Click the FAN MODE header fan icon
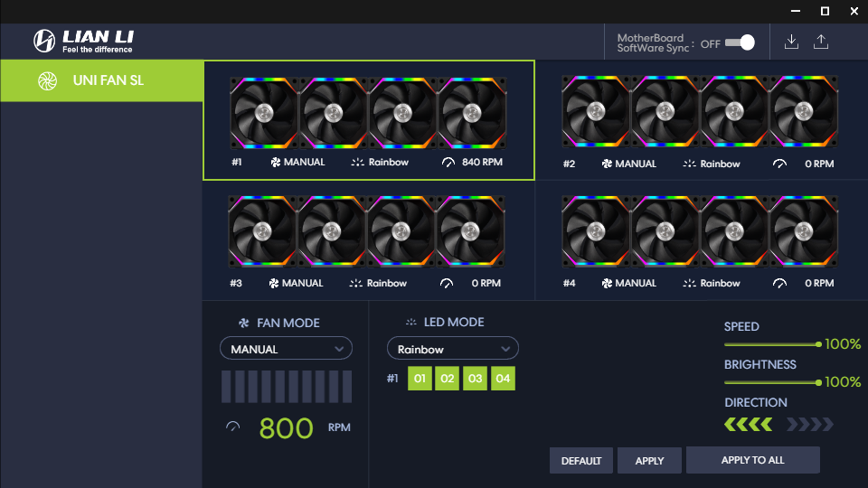 point(243,323)
